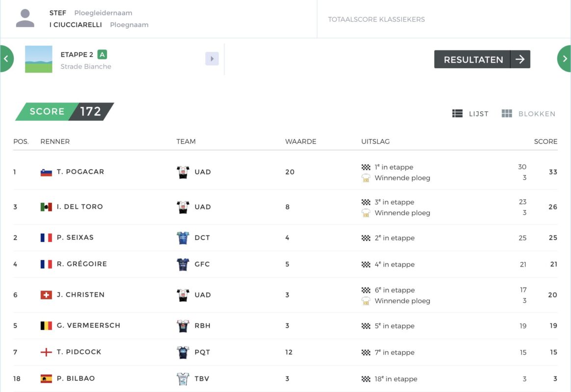Click Winnende ploeg jersey icon in Pogacar row
The height and width of the screenshot is (392, 571).
point(366,178)
